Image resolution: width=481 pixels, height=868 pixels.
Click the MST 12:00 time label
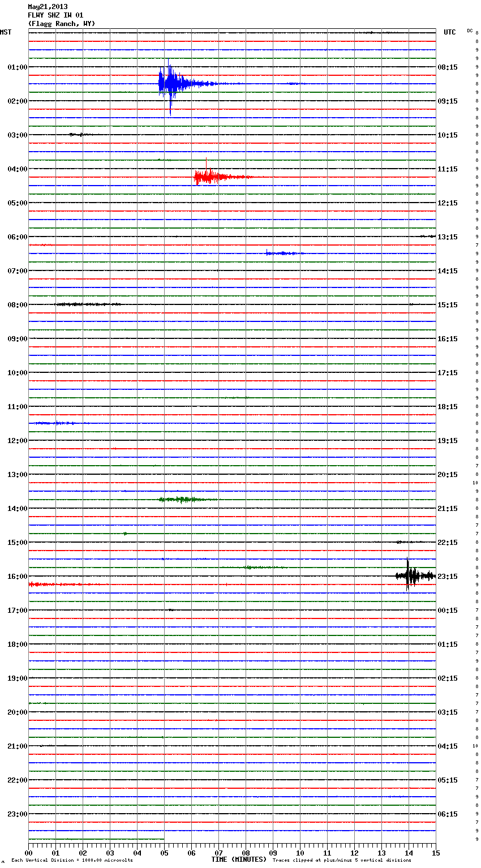click(17, 441)
